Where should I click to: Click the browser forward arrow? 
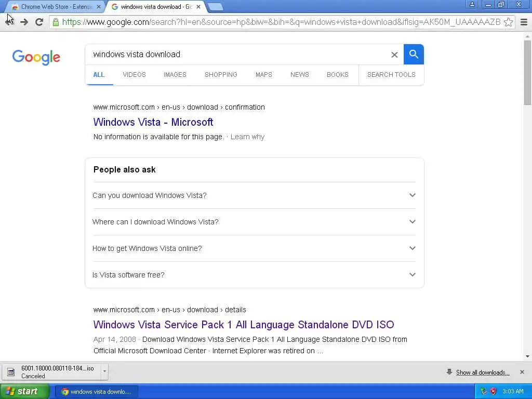24,22
